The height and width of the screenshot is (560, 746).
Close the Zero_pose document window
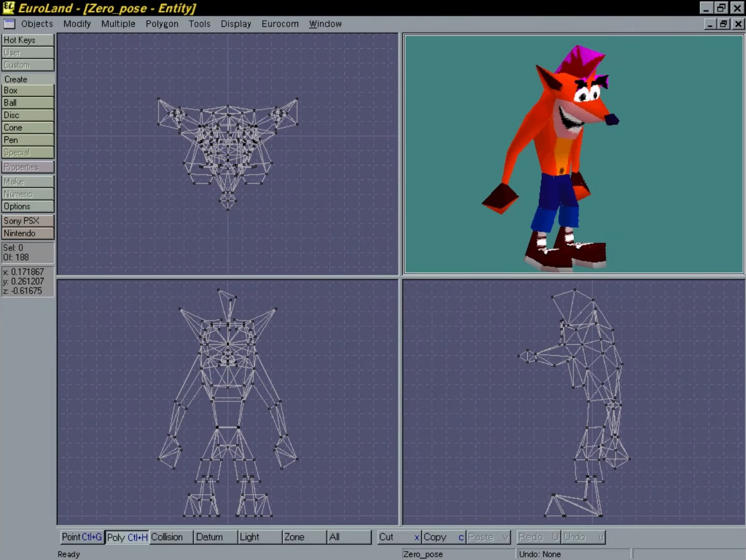point(739,24)
